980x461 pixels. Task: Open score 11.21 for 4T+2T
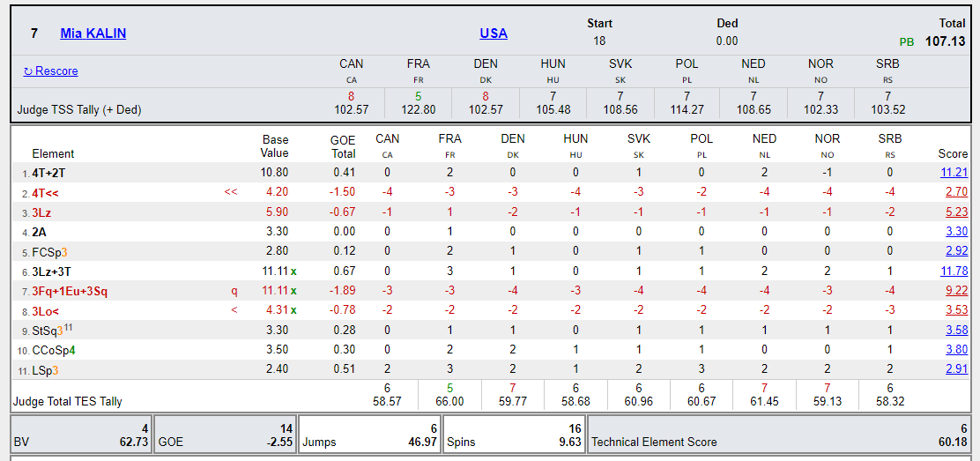953,173
